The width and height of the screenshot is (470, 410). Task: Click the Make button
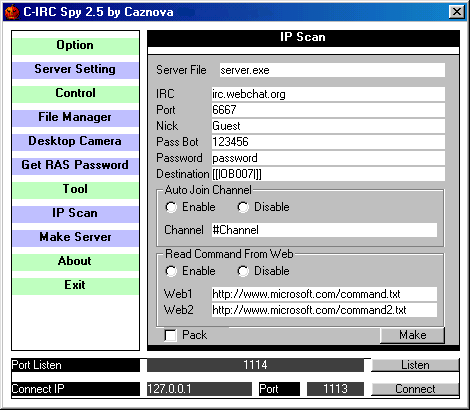point(412,335)
